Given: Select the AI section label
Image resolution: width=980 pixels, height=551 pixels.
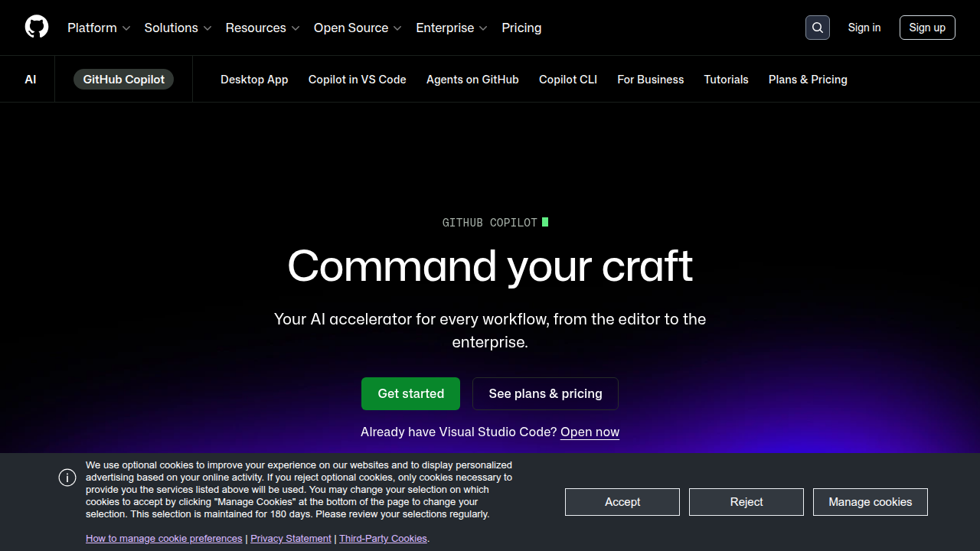Looking at the screenshot, I should click(31, 80).
